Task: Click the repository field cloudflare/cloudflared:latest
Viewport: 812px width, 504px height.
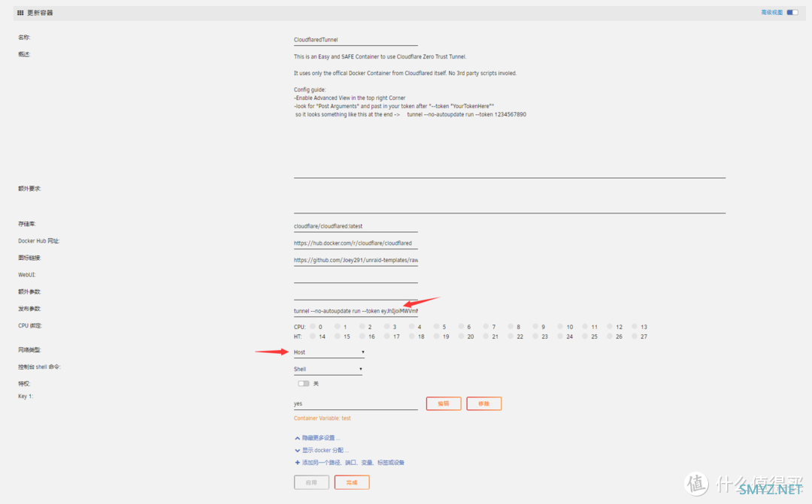Action: pyautogui.click(x=355, y=226)
